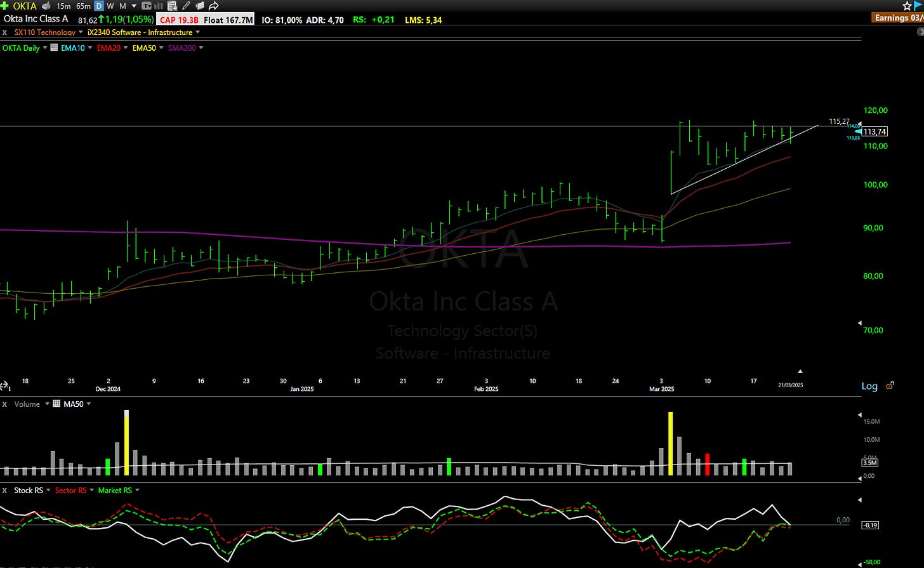
Task: Open the MA50 volume dropdown
Action: click(x=88, y=404)
